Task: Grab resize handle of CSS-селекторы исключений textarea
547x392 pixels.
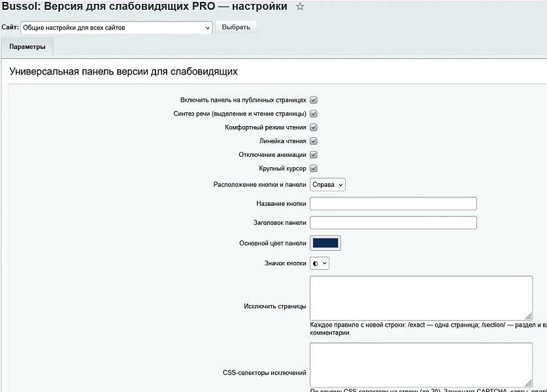Action: point(529,383)
